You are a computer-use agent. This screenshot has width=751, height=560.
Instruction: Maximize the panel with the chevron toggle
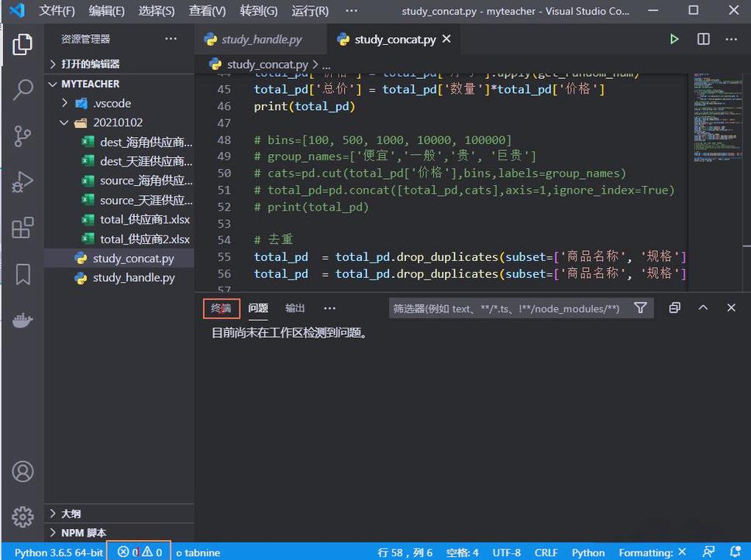pyautogui.click(x=703, y=307)
